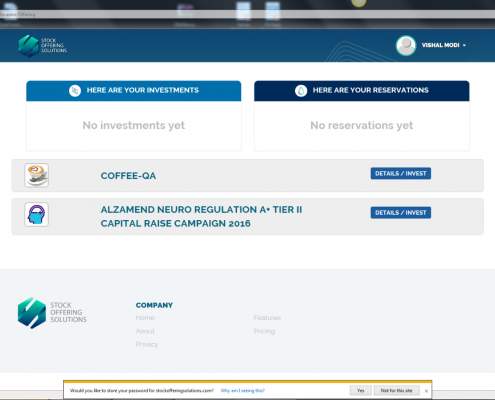Open the Alzamend Neuro head icon
Screen dimensions: 495x400
(x=37, y=214)
